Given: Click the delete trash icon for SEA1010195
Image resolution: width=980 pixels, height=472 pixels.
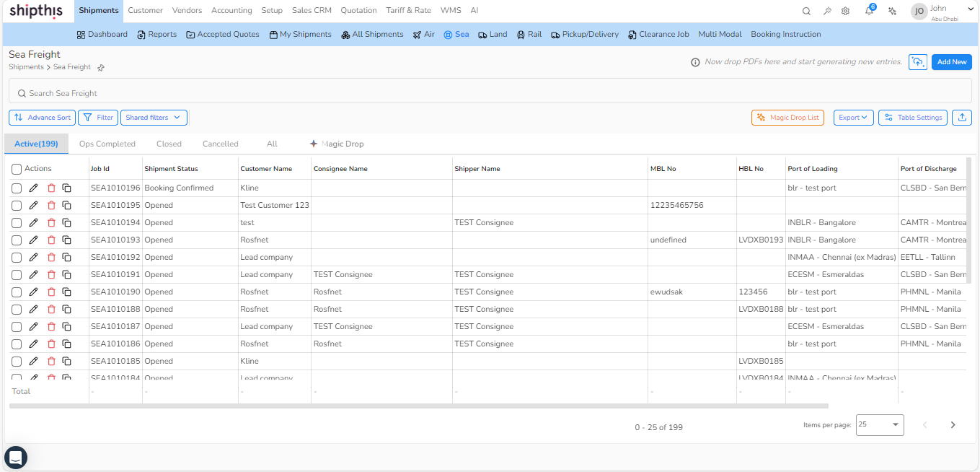Looking at the screenshot, I should pos(50,205).
